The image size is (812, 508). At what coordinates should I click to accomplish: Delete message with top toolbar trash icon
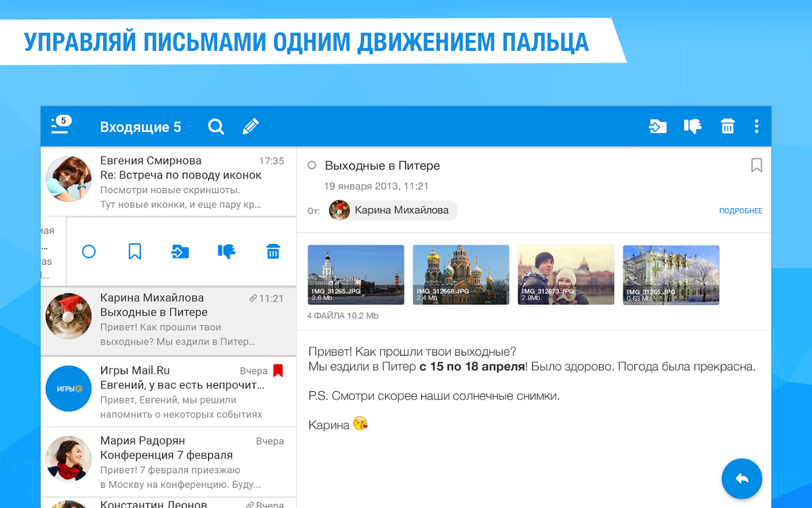pos(727,126)
